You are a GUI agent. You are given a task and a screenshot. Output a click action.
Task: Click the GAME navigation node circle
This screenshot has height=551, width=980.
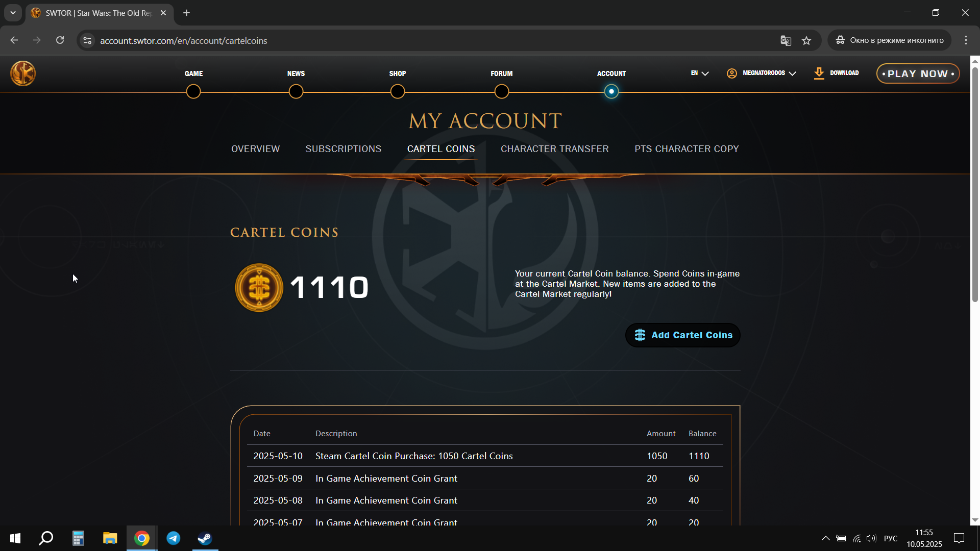tap(193, 92)
